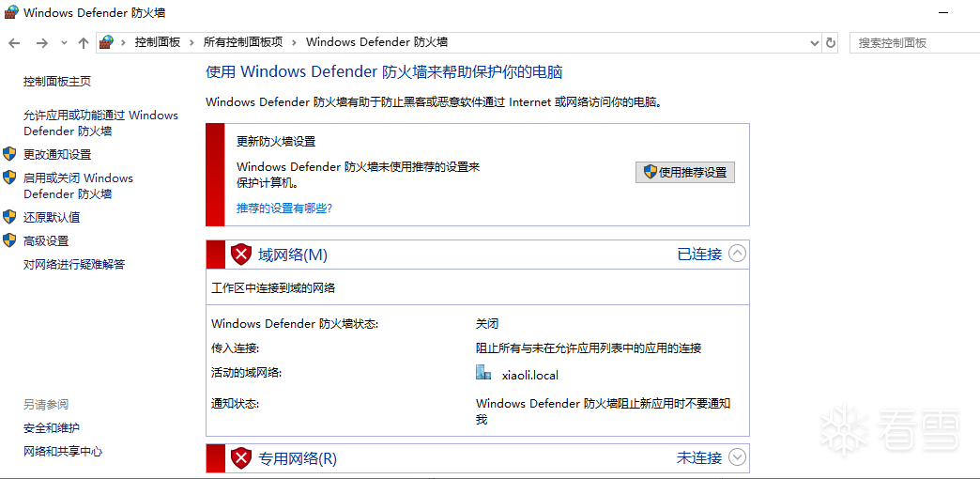The height and width of the screenshot is (479, 980).
Task: Collapse the 域网络 section chevron
Action: [x=738, y=254]
